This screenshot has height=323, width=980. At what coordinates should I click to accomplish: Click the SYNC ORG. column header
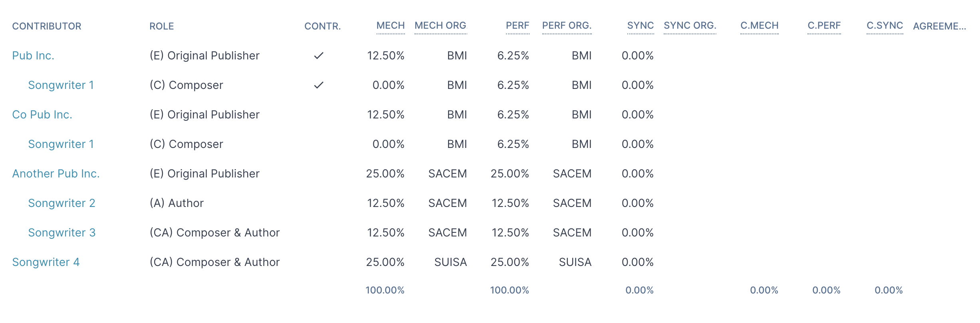tap(690, 26)
